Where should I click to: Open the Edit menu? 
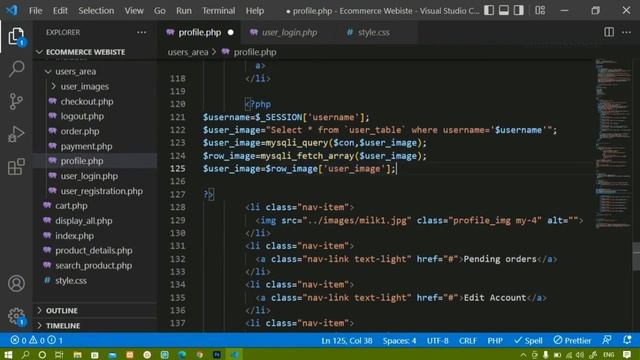(60, 11)
